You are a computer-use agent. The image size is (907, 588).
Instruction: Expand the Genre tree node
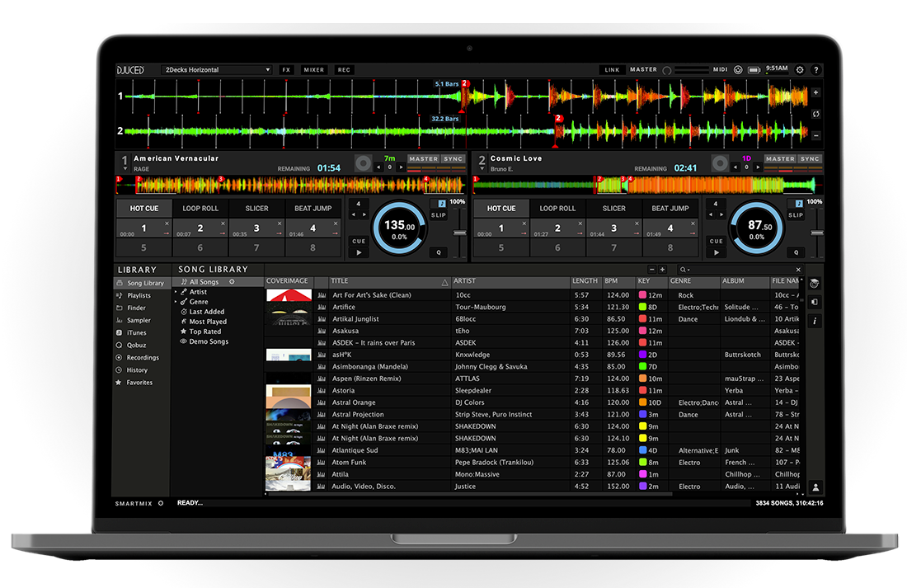[x=176, y=302]
